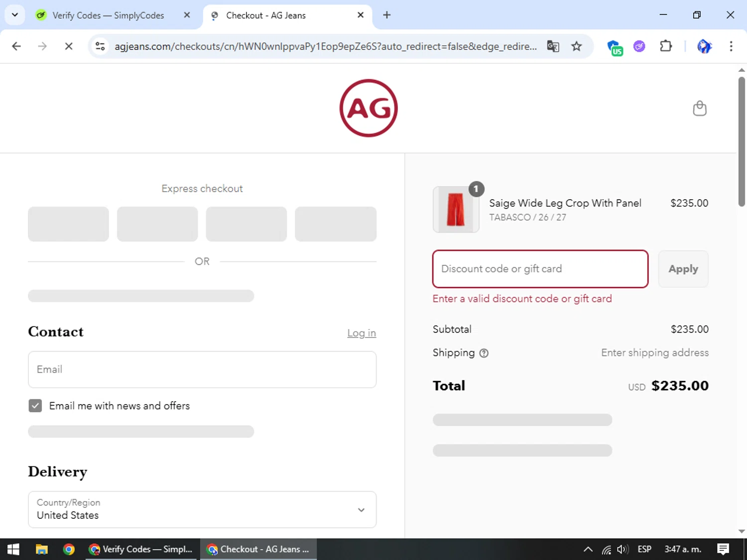The height and width of the screenshot is (560, 747).
Task: Click the AG logo
Action: pyautogui.click(x=369, y=108)
